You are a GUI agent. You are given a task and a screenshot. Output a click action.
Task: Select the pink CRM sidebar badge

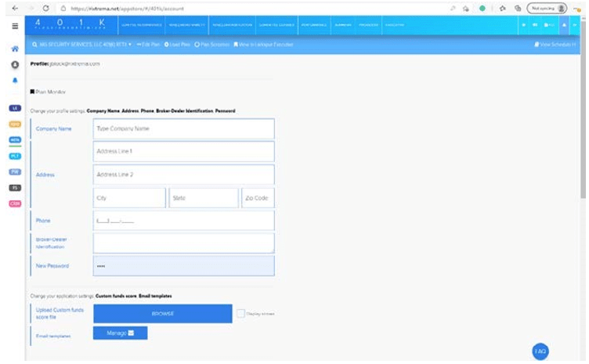pyautogui.click(x=15, y=204)
